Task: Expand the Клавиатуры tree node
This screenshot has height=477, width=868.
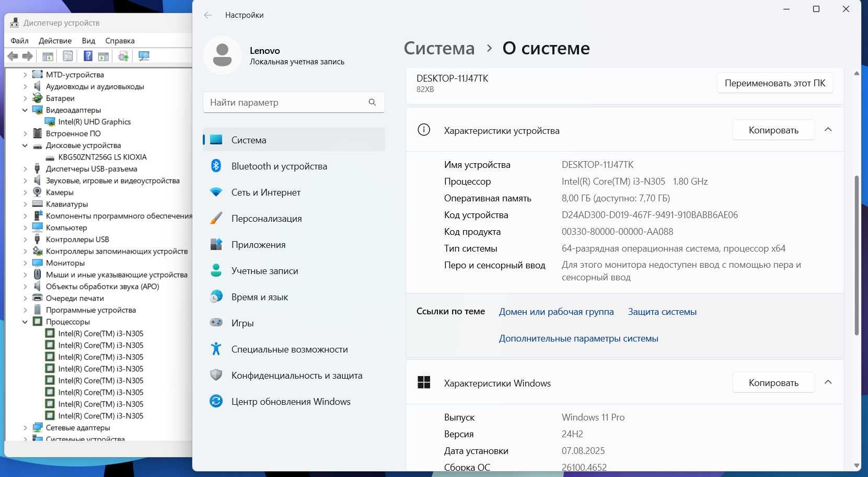Action: 25,204
